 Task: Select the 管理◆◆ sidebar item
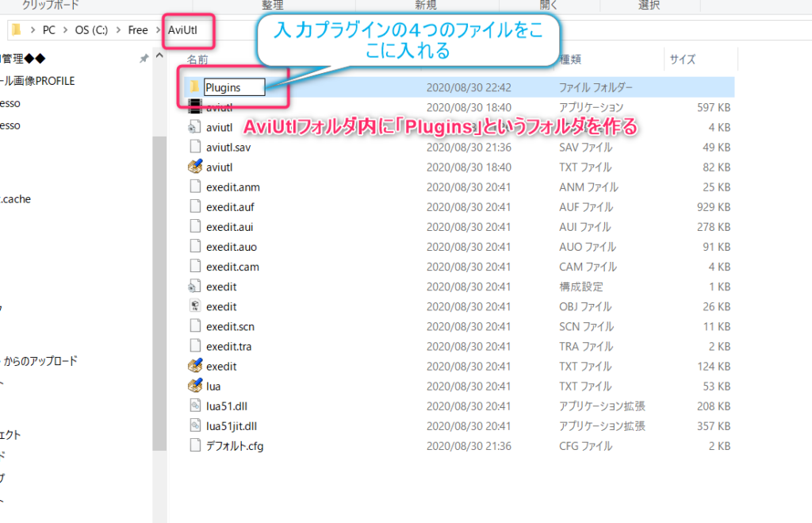[x=23, y=59]
